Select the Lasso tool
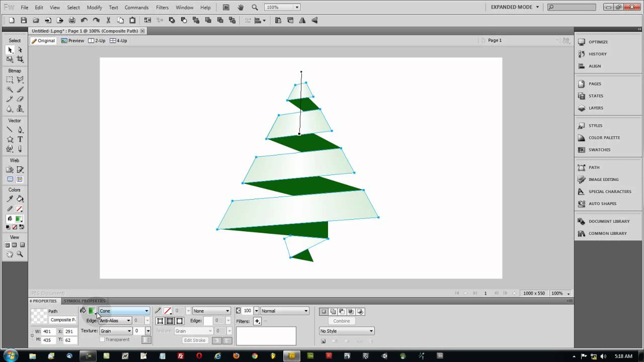 20,79
